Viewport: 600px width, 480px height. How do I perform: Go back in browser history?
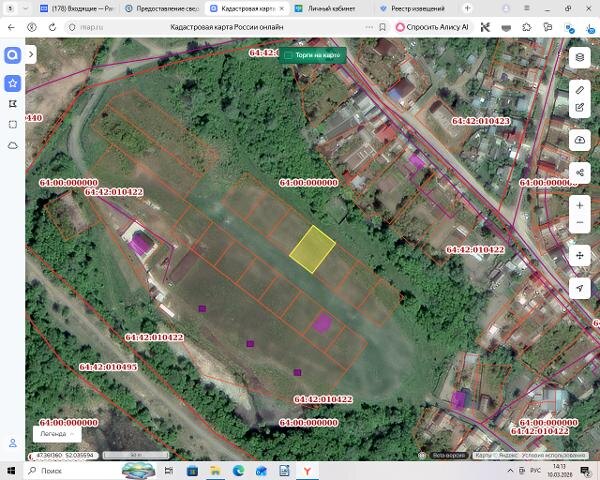(11, 27)
